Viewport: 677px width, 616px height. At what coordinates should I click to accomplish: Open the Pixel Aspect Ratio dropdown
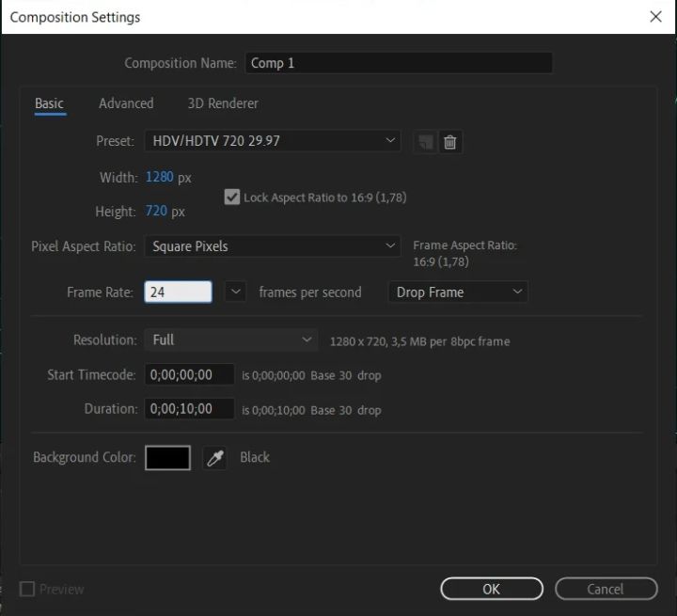pos(273,246)
